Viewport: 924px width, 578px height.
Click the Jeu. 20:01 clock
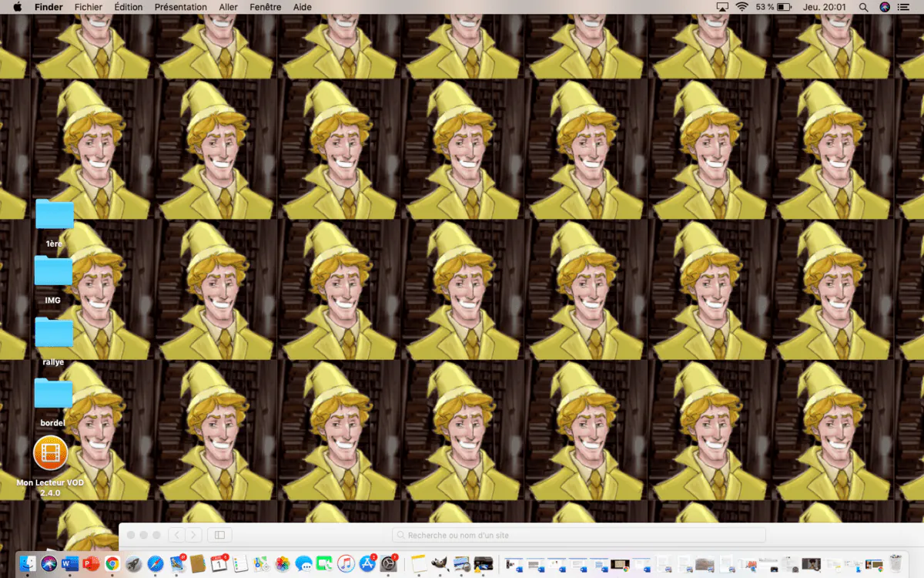825,7
